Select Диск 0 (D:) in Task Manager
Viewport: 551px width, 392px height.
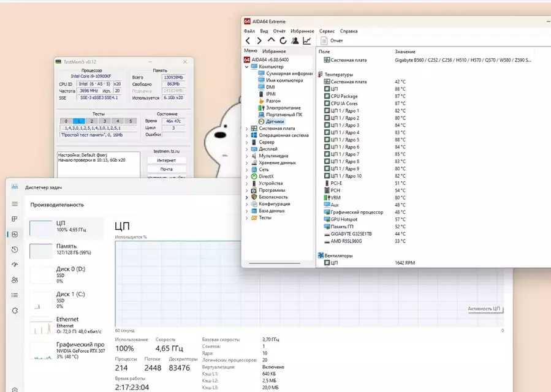point(66,274)
